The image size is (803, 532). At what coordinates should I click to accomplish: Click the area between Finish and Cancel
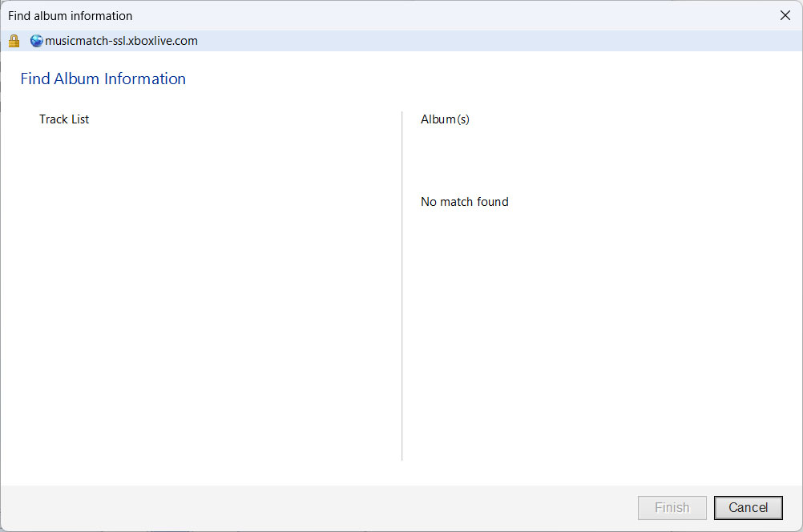(x=710, y=507)
